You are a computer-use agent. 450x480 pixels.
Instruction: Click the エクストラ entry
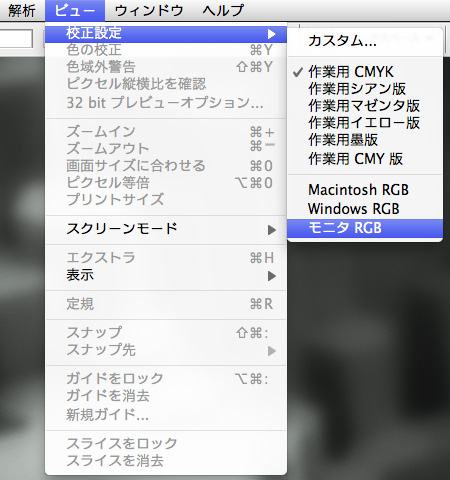point(166,258)
